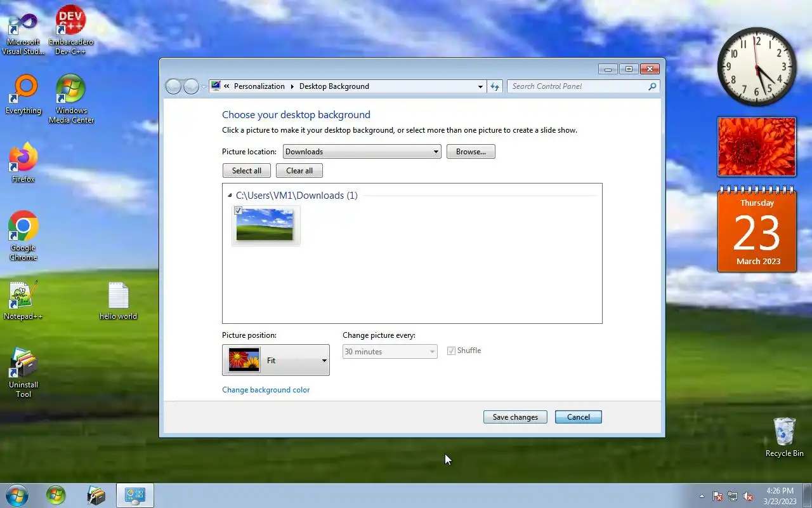This screenshot has width=812, height=508.
Task: Open Action Center flag icon in tray
Action: (x=717, y=496)
